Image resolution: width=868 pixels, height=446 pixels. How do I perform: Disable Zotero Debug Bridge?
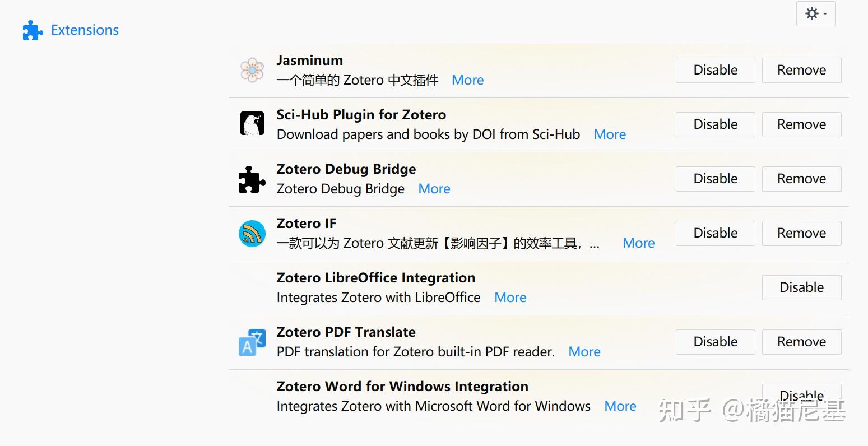pos(715,179)
